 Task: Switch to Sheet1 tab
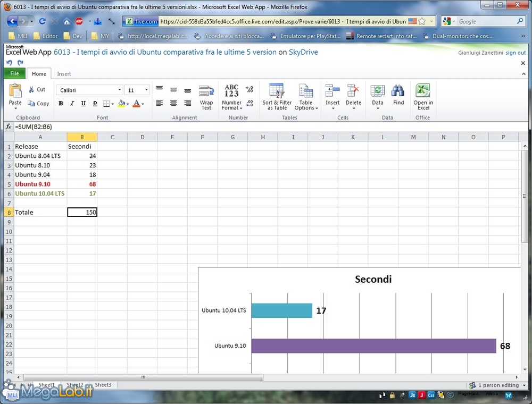click(46, 385)
